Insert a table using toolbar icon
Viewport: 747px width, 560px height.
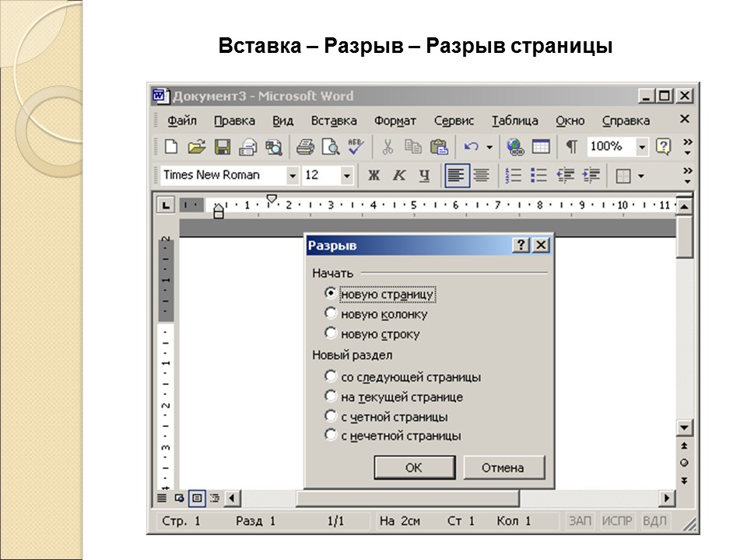point(540,148)
